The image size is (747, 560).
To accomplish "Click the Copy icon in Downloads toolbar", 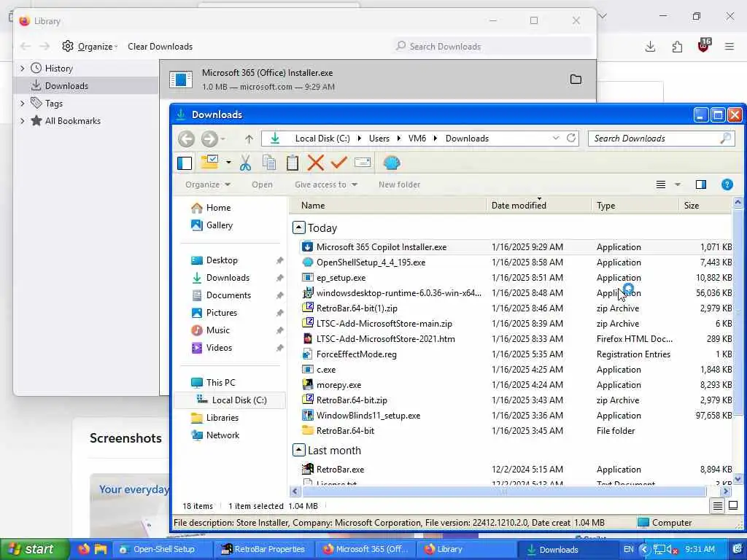I will coord(269,163).
